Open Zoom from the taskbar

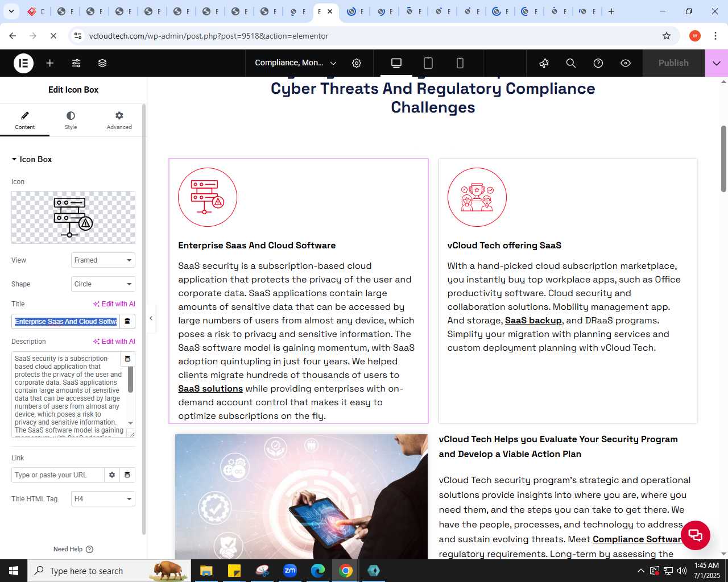pyautogui.click(x=290, y=571)
